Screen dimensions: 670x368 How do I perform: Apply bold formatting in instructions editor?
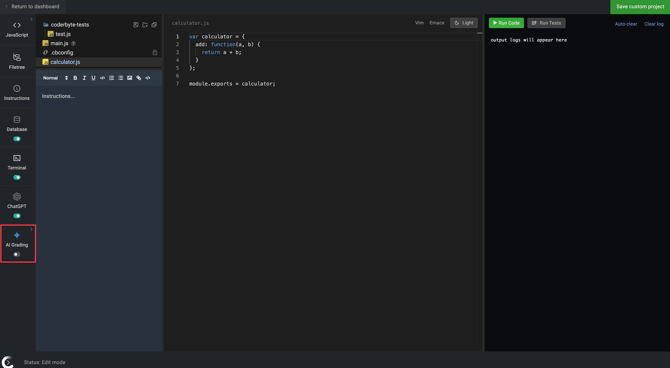pyautogui.click(x=75, y=78)
